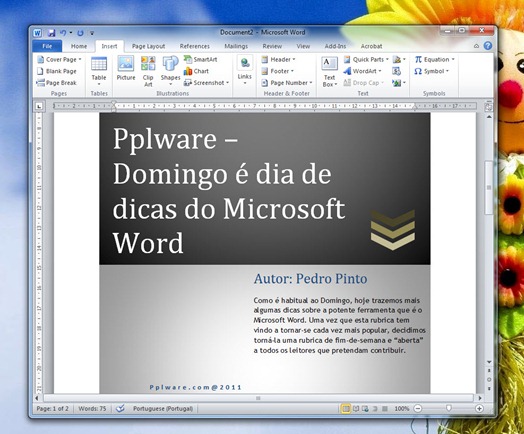This screenshot has width=524, height=434.
Task: Switch to the Home tab
Action: point(79,46)
